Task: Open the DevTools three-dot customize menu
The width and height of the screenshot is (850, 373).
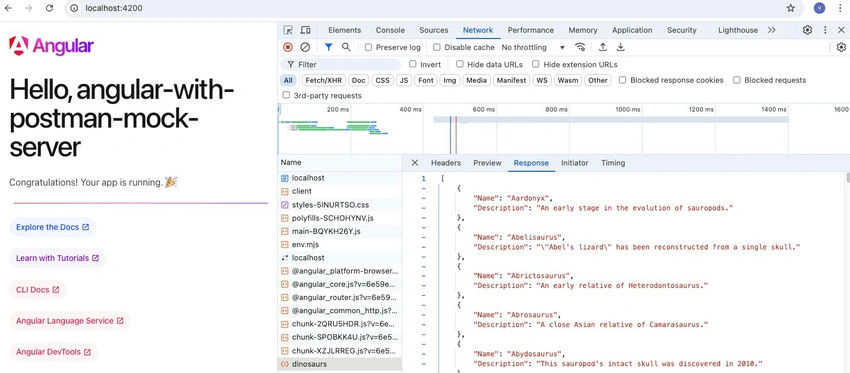Action: 825,30
